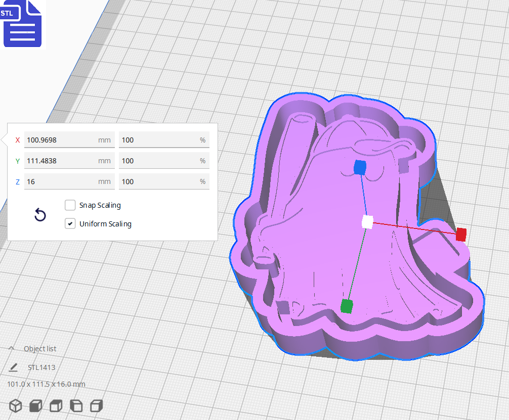
Task: Click the red X-axis scale handle
Action: pos(461,235)
